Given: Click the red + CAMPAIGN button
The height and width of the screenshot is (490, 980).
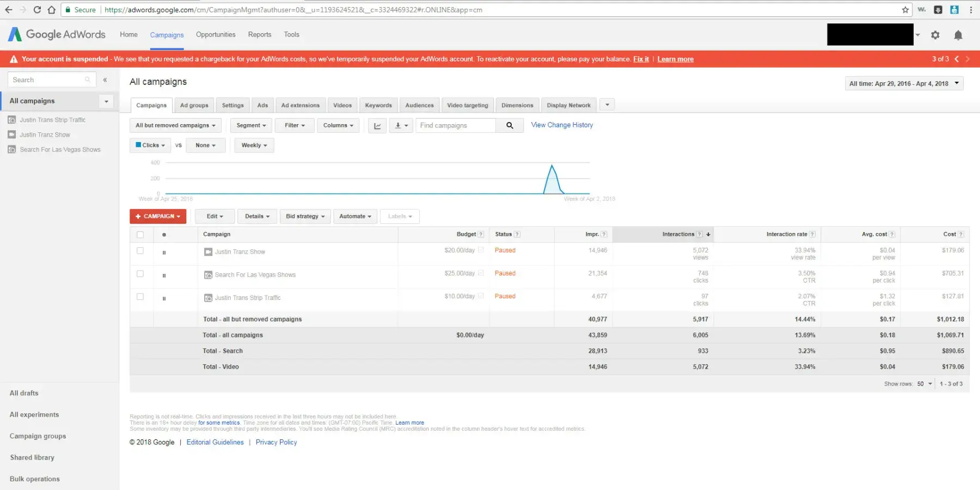Looking at the screenshot, I should pos(158,217).
